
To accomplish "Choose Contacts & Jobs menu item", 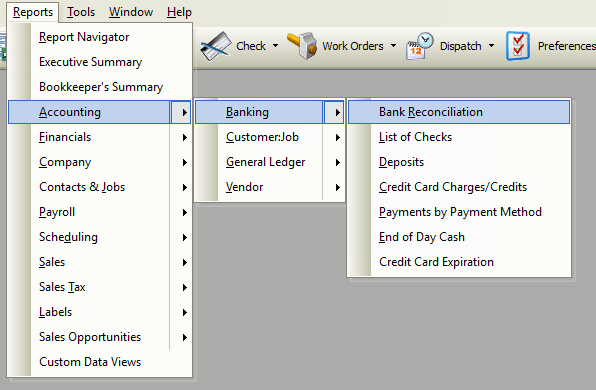I will click(x=100, y=187).
